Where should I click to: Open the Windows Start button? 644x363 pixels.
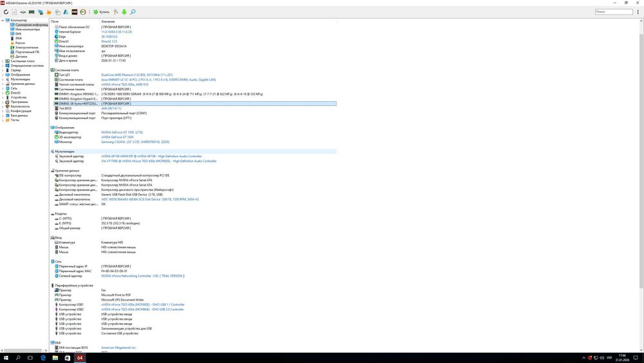(x=6, y=358)
